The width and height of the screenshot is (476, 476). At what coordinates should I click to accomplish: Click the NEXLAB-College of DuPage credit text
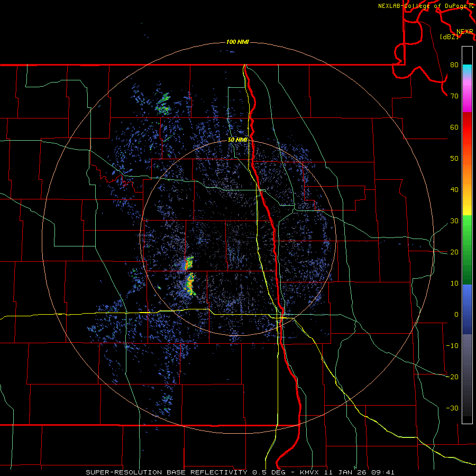[x=424, y=6]
